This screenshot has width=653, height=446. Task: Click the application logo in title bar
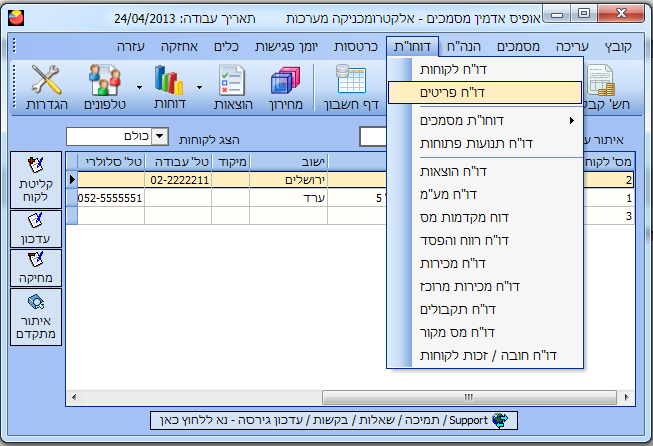coord(16,18)
